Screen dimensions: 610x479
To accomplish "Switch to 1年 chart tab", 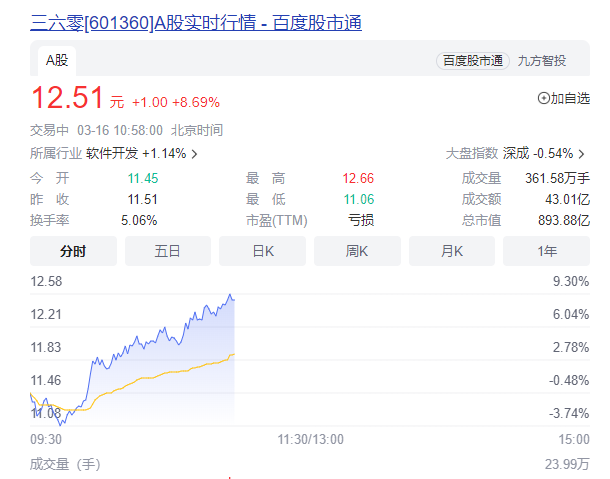I will click(547, 251).
